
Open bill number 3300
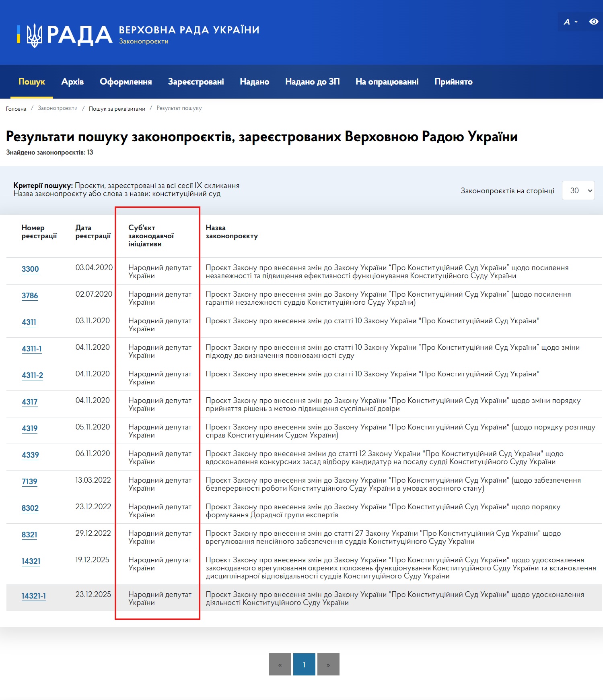click(x=30, y=269)
